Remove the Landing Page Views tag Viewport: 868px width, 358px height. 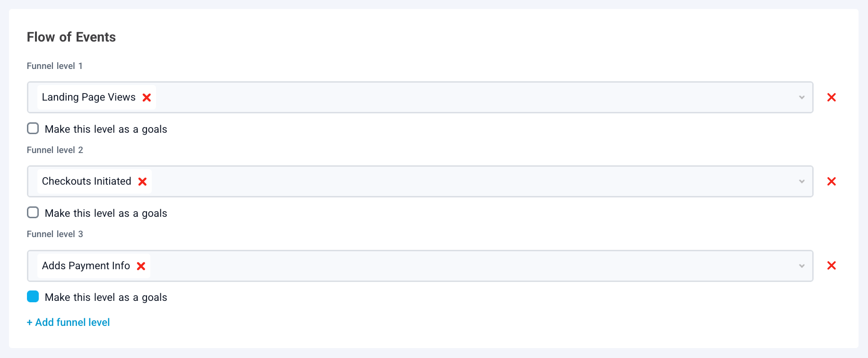click(x=147, y=98)
